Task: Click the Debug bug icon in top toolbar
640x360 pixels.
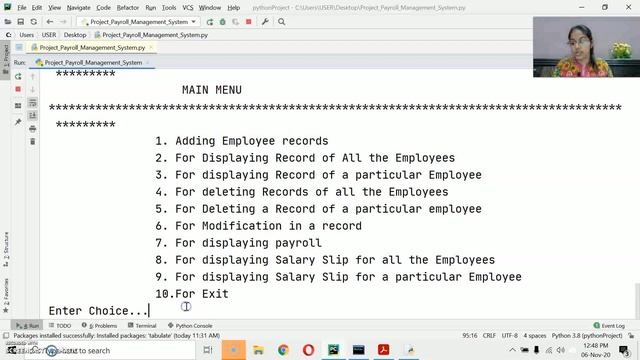Action: point(222,22)
